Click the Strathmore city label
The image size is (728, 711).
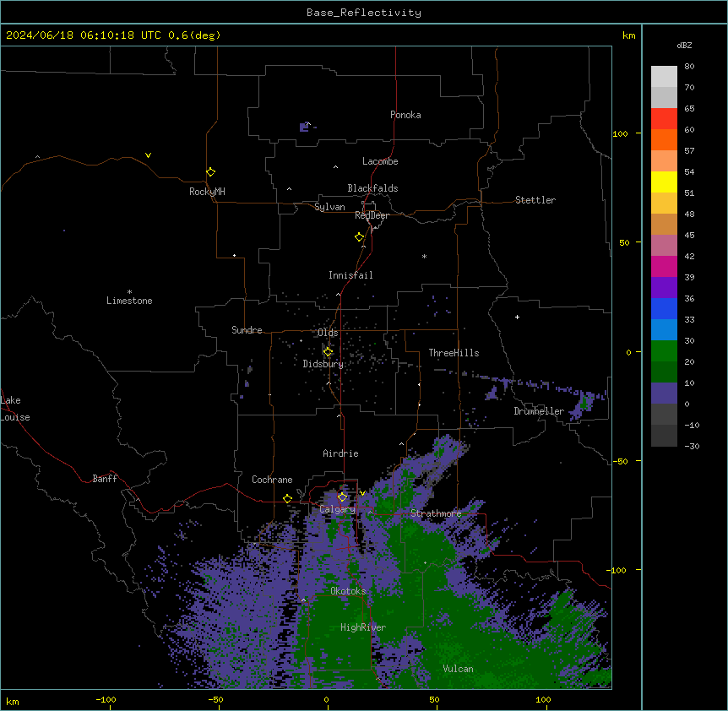pos(436,513)
